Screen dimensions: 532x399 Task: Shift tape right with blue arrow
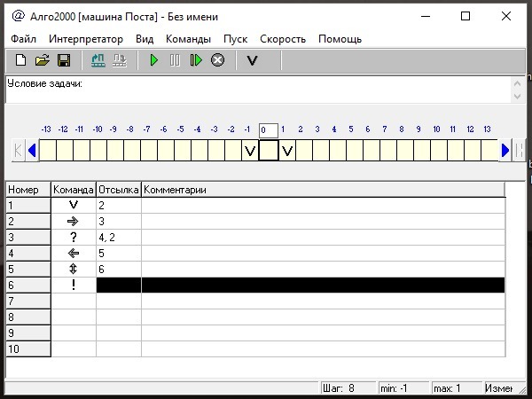pyautogui.click(x=505, y=150)
